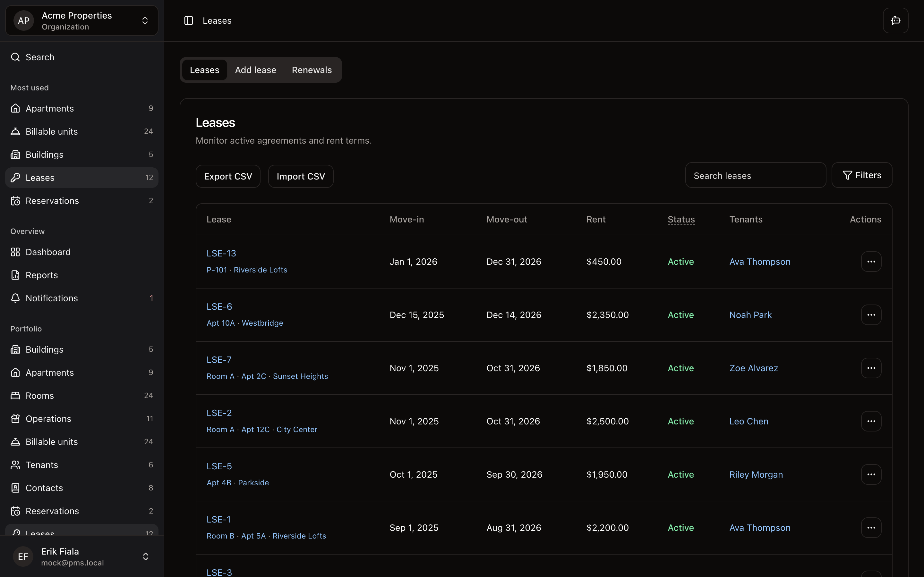Click the Export CSV button
The width and height of the screenshot is (924, 577).
(x=228, y=176)
